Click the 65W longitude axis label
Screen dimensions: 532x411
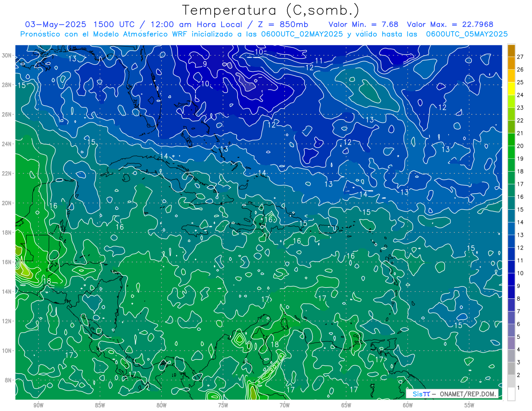point(346,406)
